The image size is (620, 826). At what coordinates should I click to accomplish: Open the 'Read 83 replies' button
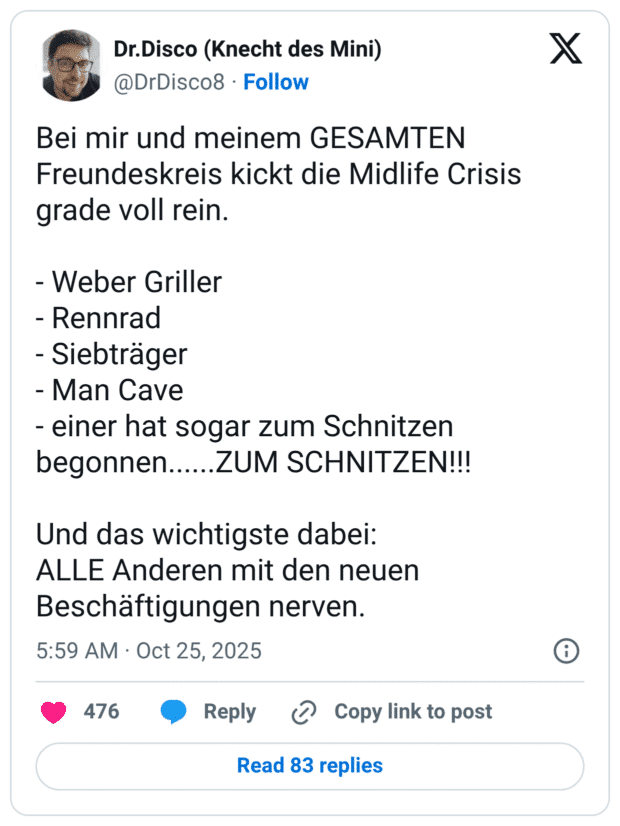310,766
